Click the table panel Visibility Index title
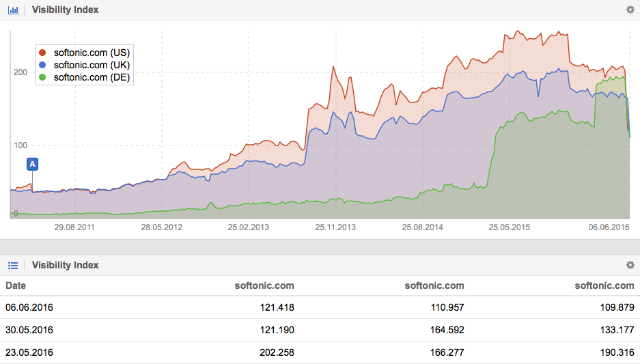The width and height of the screenshot is (640, 364). [x=66, y=265]
